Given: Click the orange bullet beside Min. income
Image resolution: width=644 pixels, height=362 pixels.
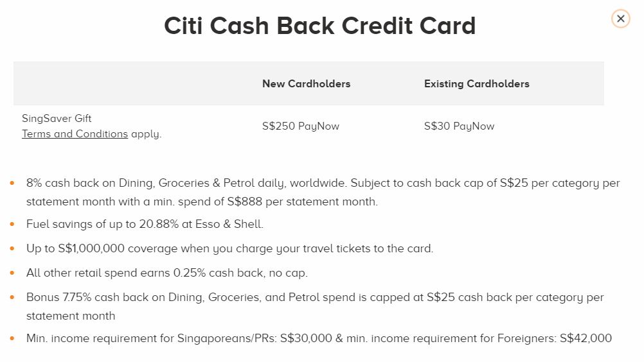Looking at the screenshot, I should click(x=12, y=338).
